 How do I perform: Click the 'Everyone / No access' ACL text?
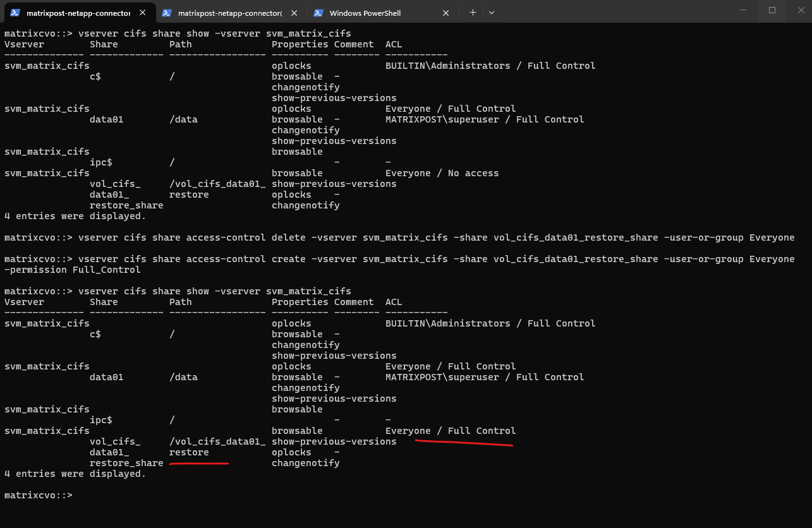[442, 173]
